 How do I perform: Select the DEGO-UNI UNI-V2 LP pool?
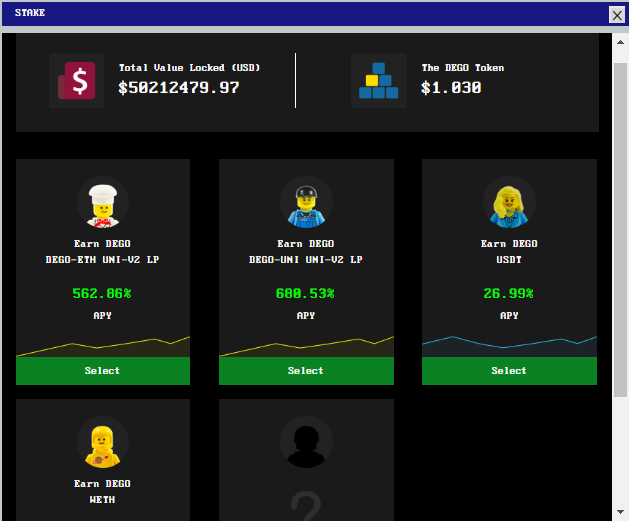pyautogui.click(x=306, y=371)
